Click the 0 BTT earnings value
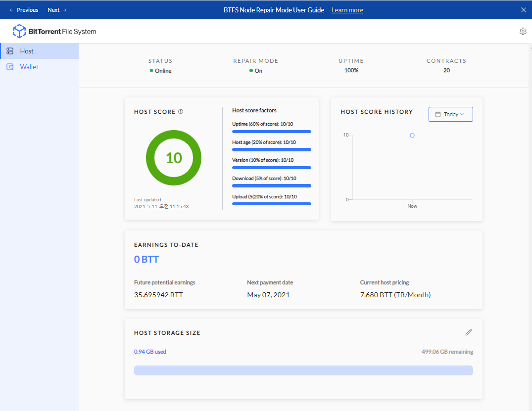Viewport: 532px width, 411px height. click(146, 260)
